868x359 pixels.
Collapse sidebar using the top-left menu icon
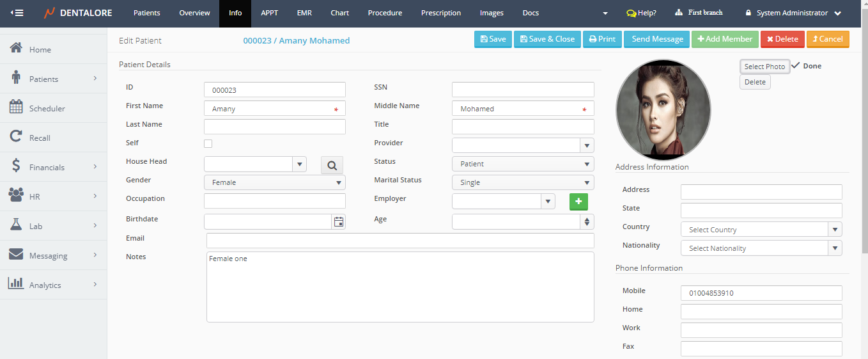[x=17, y=13]
